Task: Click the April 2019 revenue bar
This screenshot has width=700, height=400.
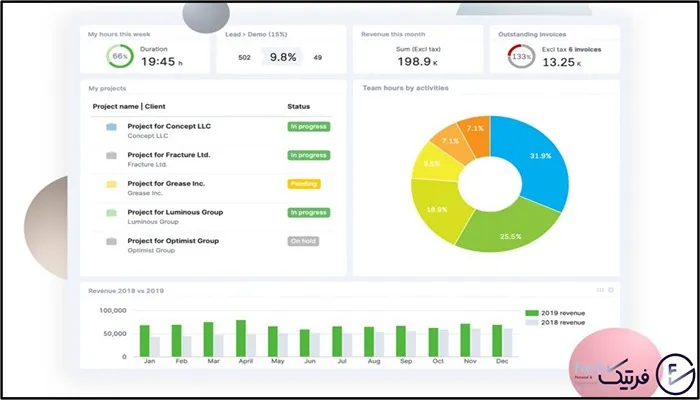Action: tap(241, 338)
